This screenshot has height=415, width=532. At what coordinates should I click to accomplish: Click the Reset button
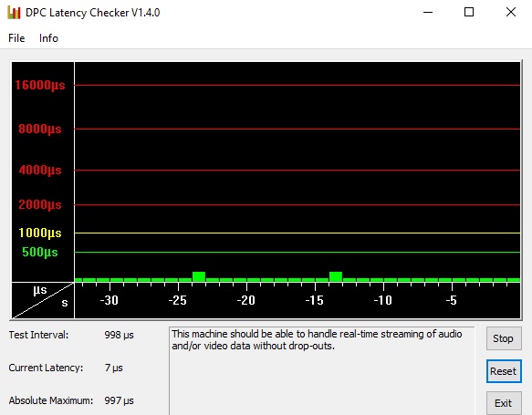click(x=504, y=371)
